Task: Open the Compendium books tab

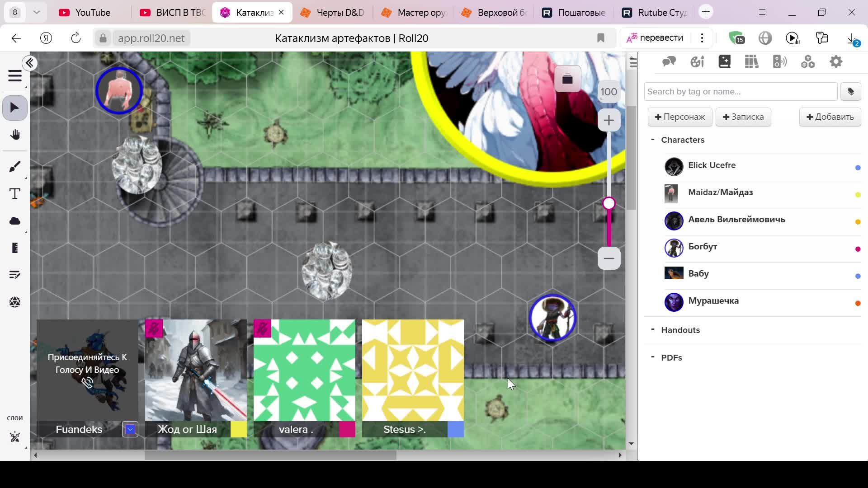Action: coord(751,62)
